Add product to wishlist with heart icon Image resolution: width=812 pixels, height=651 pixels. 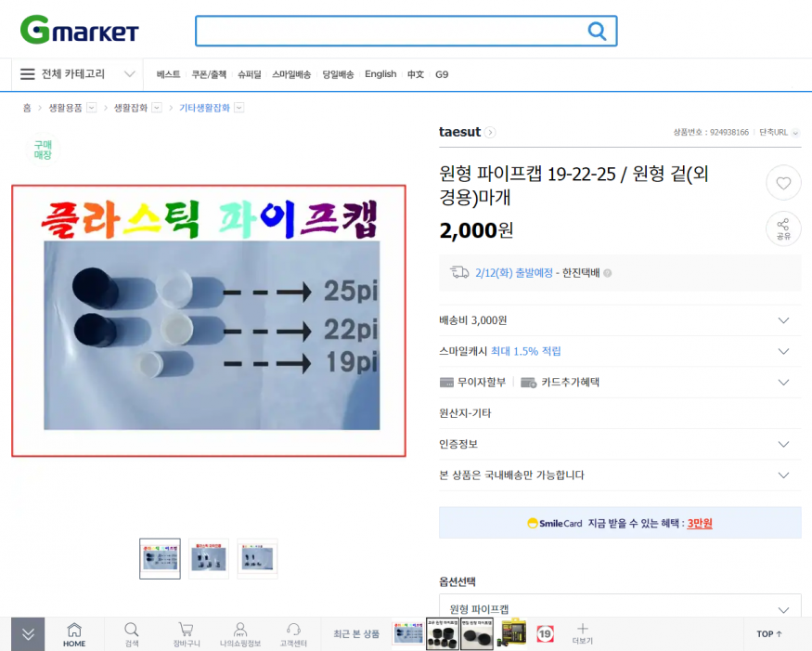[783, 183]
